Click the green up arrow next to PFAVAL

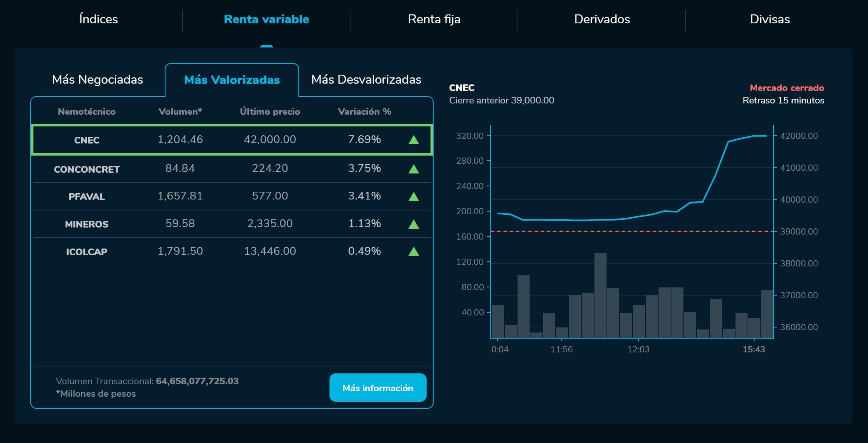[x=413, y=196]
